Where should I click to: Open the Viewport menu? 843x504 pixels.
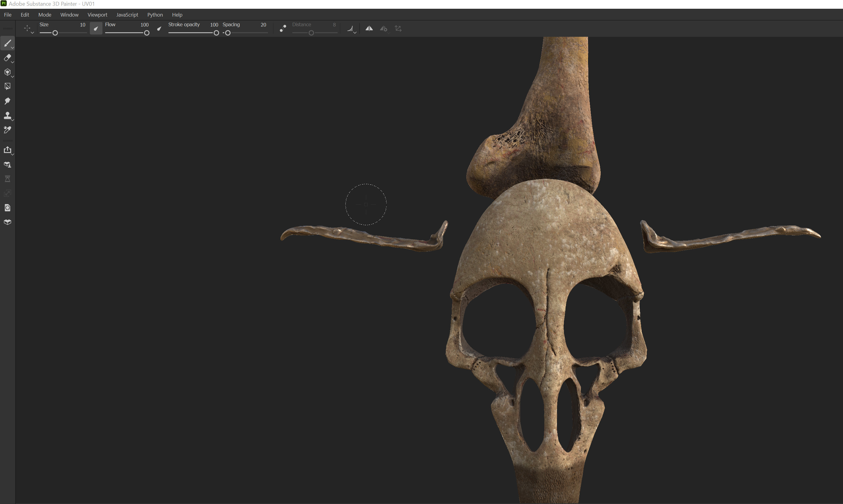(97, 14)
